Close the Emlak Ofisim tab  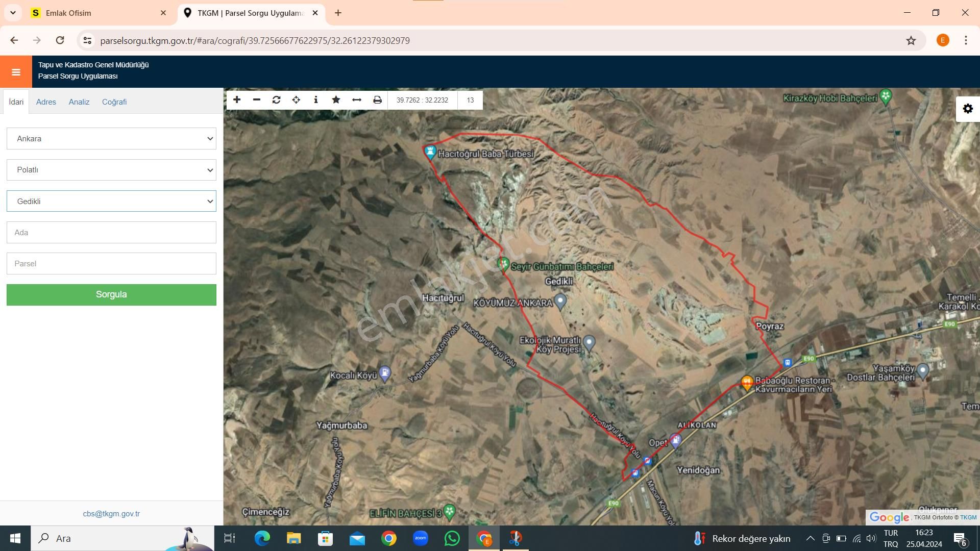(x=163, y=13)
